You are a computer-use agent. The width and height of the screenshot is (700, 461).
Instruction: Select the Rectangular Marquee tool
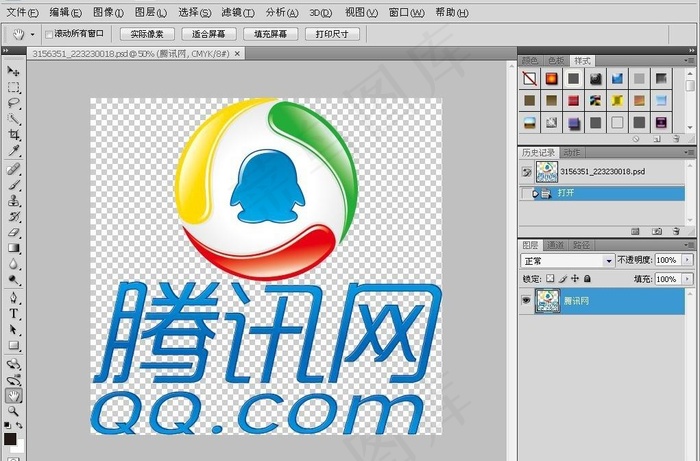[13, 87]
